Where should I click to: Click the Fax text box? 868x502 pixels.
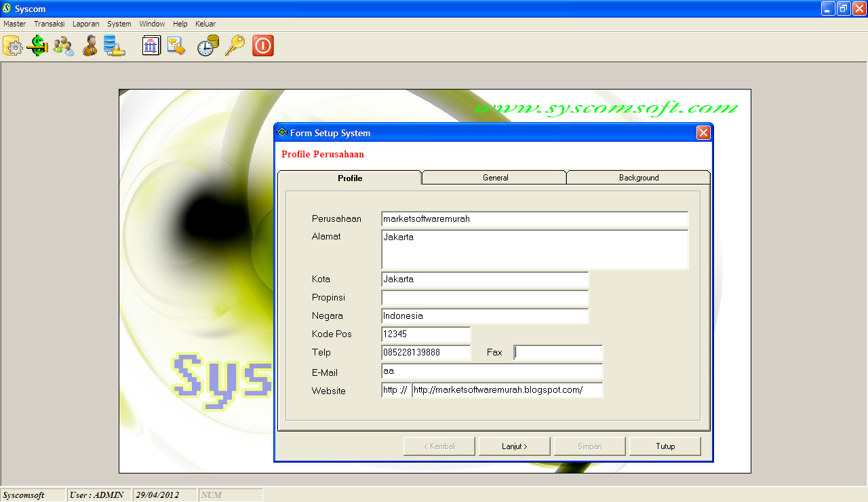point(557,352)
